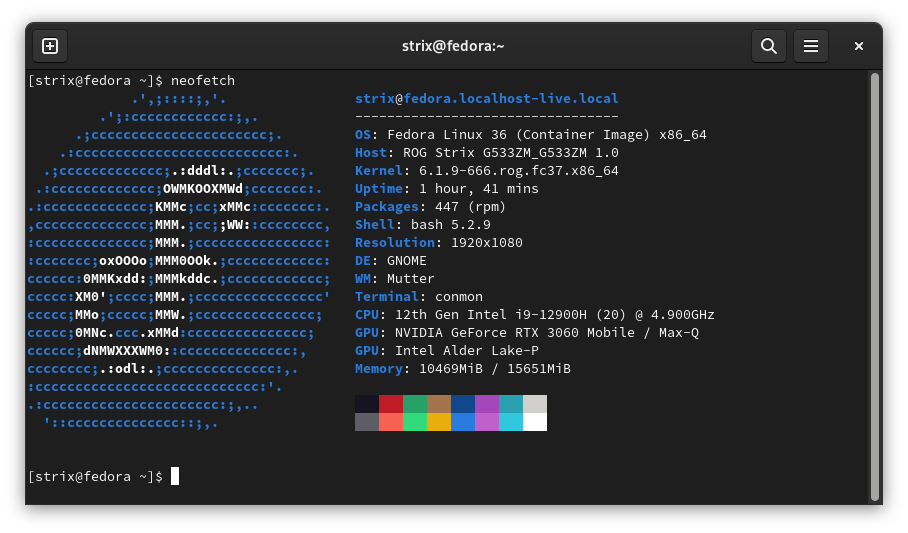Click the Fedora ASCII art logo
The width and height of the screenshot is (908, 533).
179,261
